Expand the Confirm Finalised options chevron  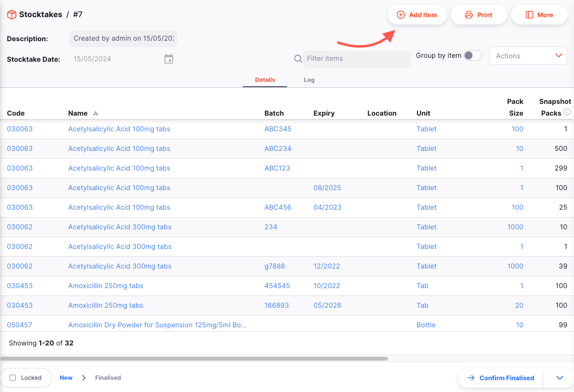click(559, 378)
